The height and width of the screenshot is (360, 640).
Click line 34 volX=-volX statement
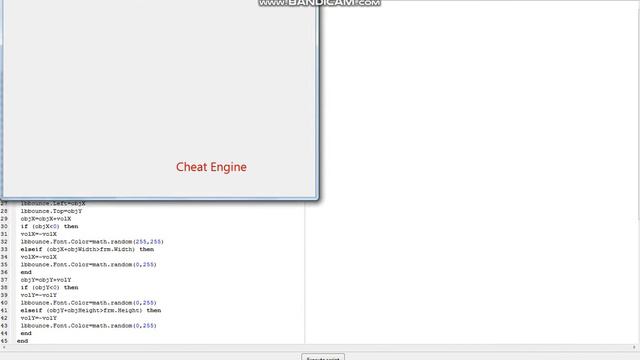tap(39, 257)
